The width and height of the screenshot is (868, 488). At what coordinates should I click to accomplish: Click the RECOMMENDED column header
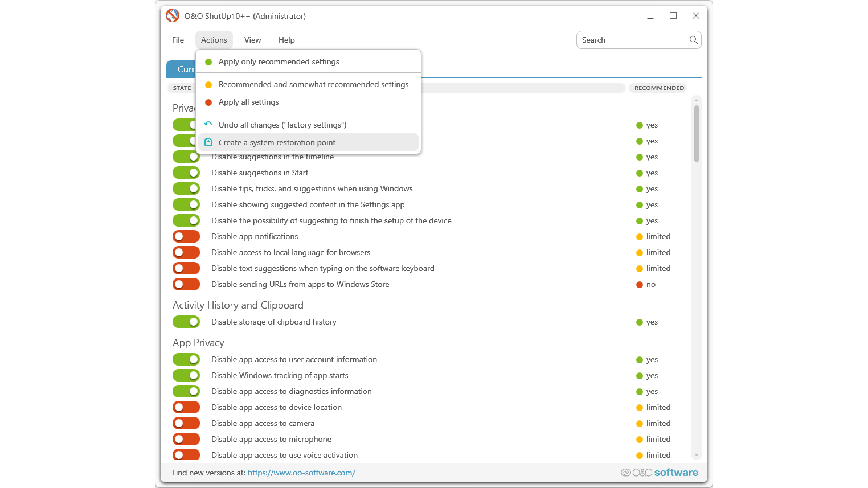pyautogui.click(x=659, y=88)
